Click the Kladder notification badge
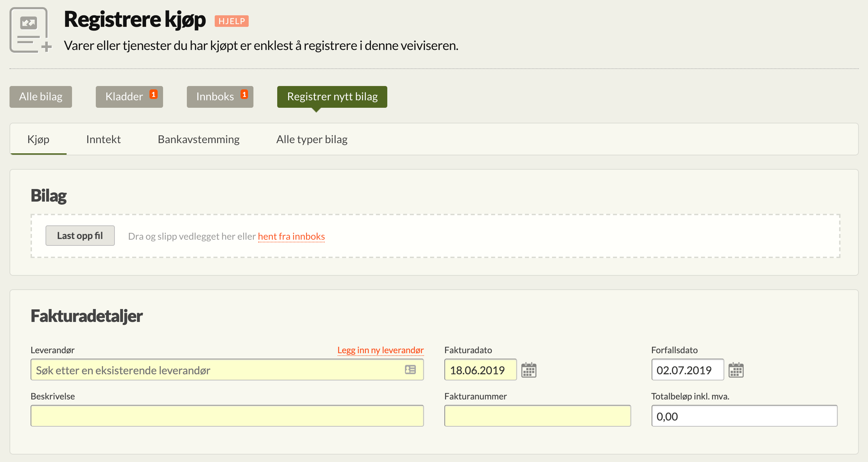 pyautogui.click(x=154, y=94)
